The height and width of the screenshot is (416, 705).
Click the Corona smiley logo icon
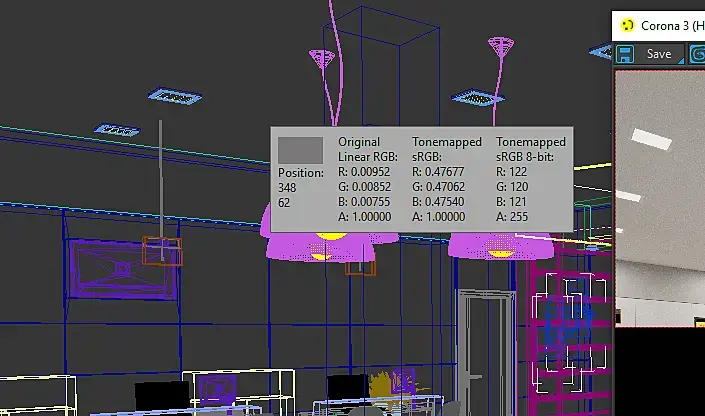coord(627,25)
